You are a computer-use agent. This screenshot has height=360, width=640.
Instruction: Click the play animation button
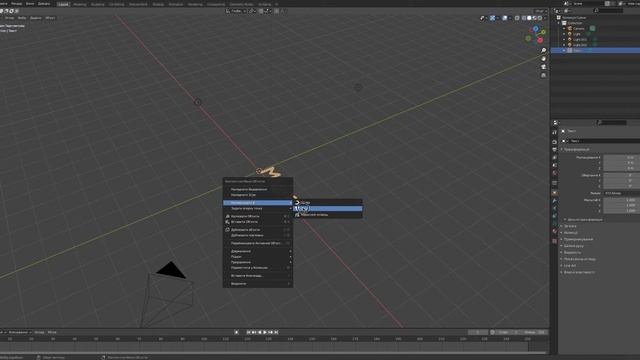[265, 332]
